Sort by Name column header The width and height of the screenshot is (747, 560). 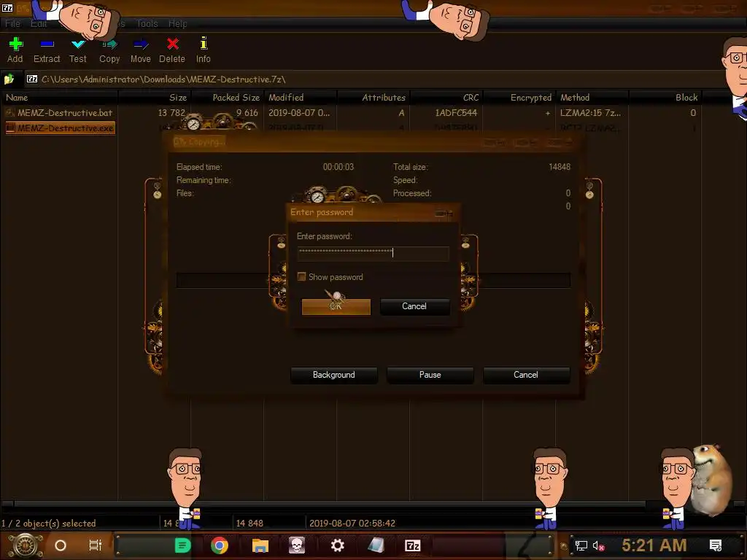(59, 98)
